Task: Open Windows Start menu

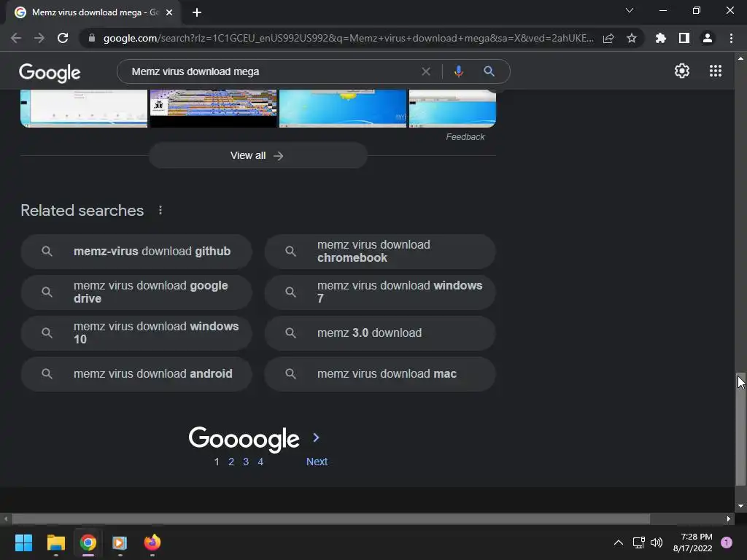Action: 23,542
